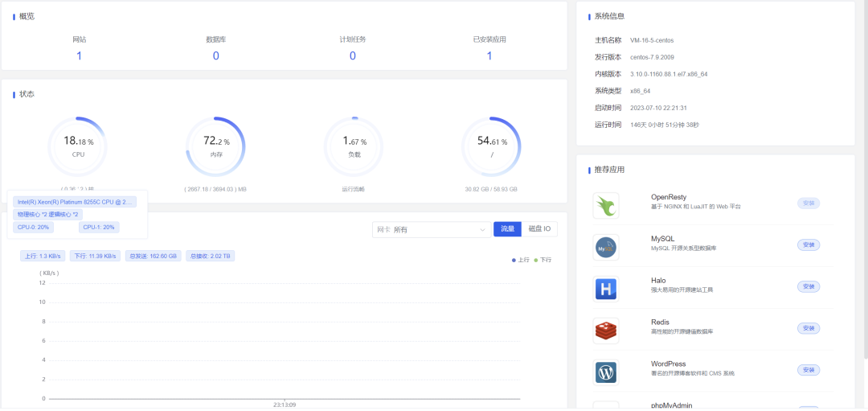Click the Halo app icon
The height and width of the screenshot is (411, 868).
click(x=606, y=289)
